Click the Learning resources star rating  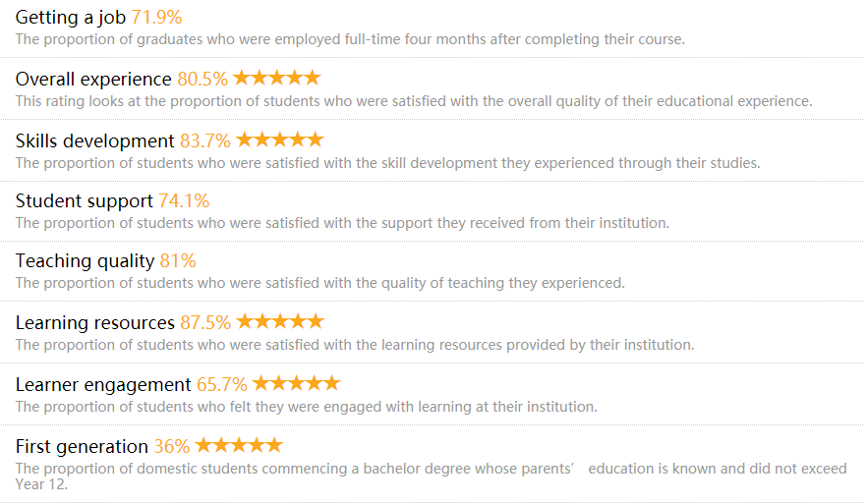pos(279,321)
